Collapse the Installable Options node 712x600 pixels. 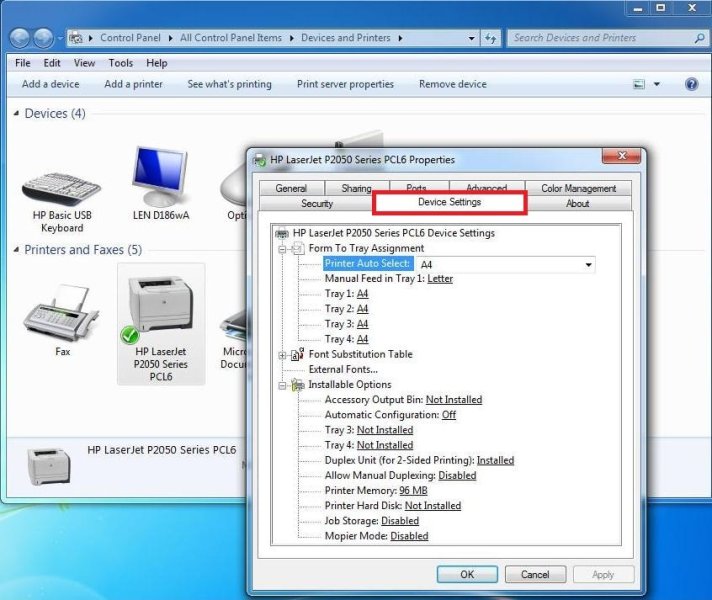282,386
